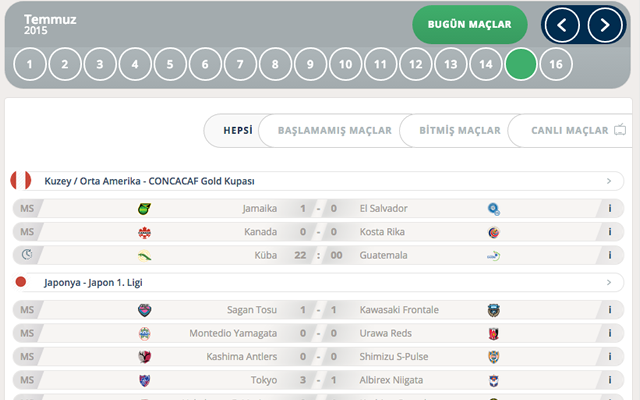640x400 pixels.
Task: Select the highlighted green day circle
Action: point(520,64)
